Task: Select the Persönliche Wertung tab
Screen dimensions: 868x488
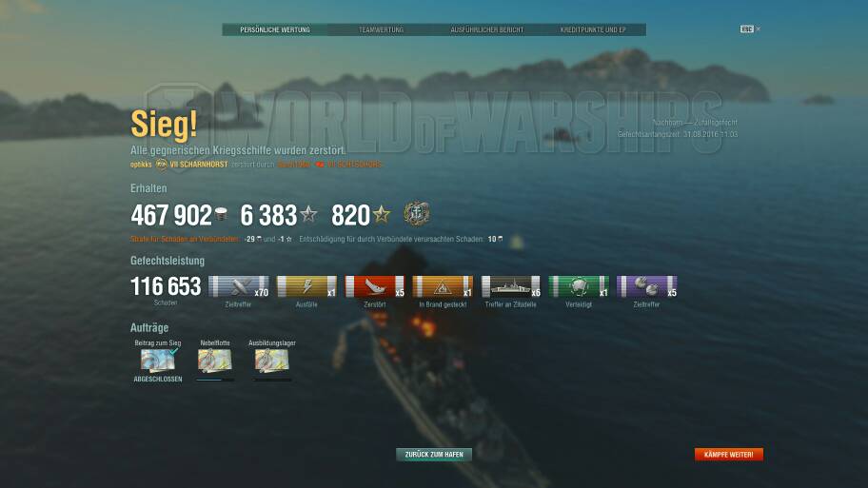Action: (275, 29)
